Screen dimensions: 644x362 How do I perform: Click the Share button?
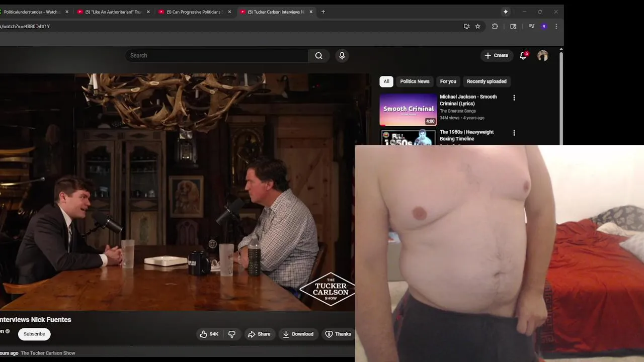pyautogui.click(x=259, y=334)
